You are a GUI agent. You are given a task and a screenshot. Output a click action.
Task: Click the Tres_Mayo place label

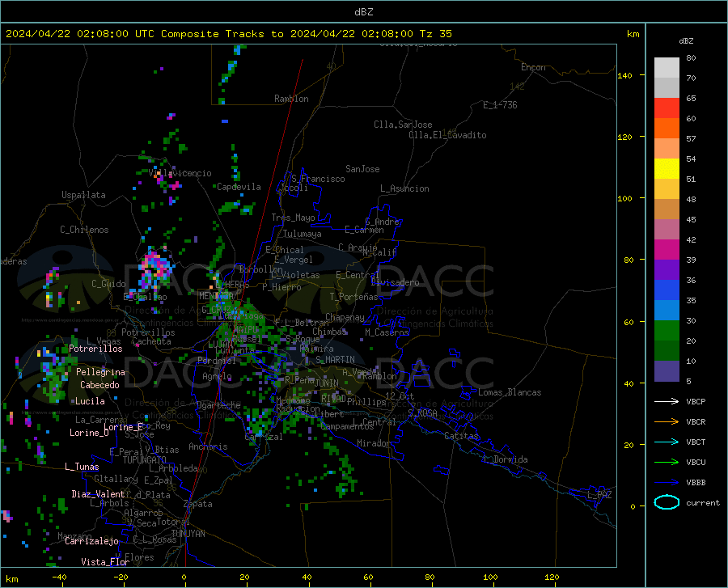pos(293,218)
